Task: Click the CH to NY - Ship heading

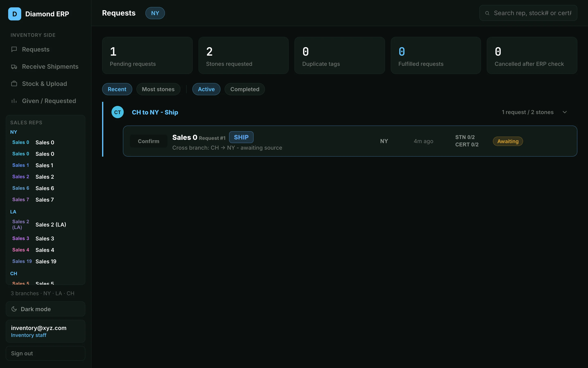Action: click(155, 112)
